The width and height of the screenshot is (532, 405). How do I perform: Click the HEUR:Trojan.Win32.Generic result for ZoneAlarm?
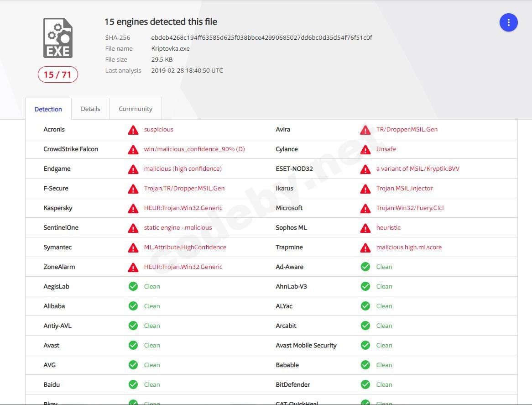point(183,267)
